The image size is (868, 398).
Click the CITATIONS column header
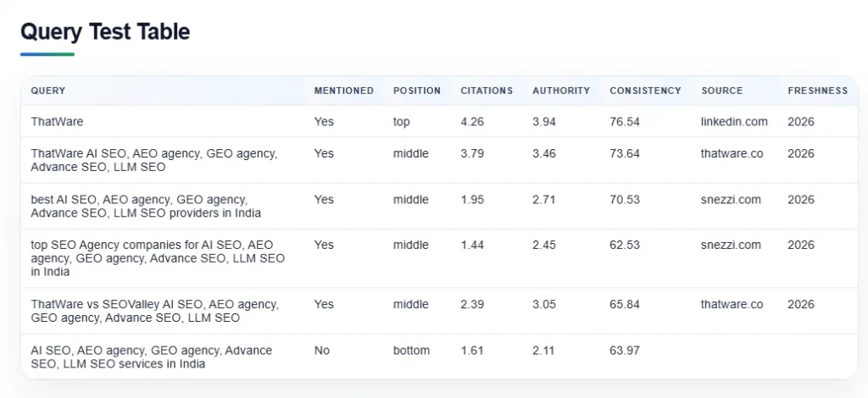pos(487,91)
